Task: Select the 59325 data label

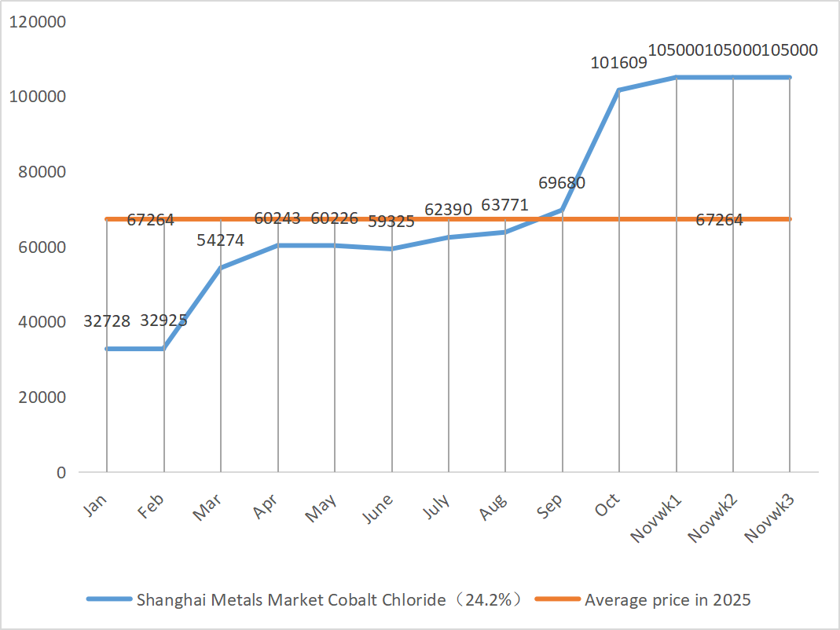Action: [x=391, y=222]
